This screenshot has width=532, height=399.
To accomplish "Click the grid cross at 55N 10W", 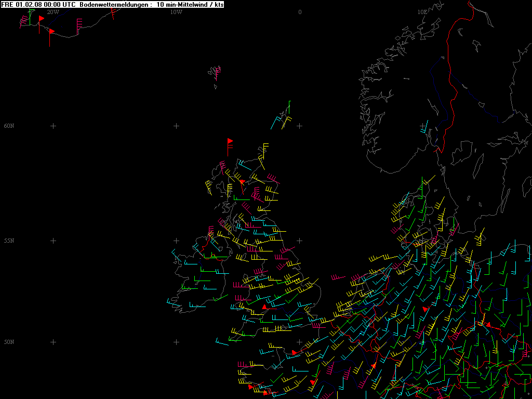I will pos(176,241).
